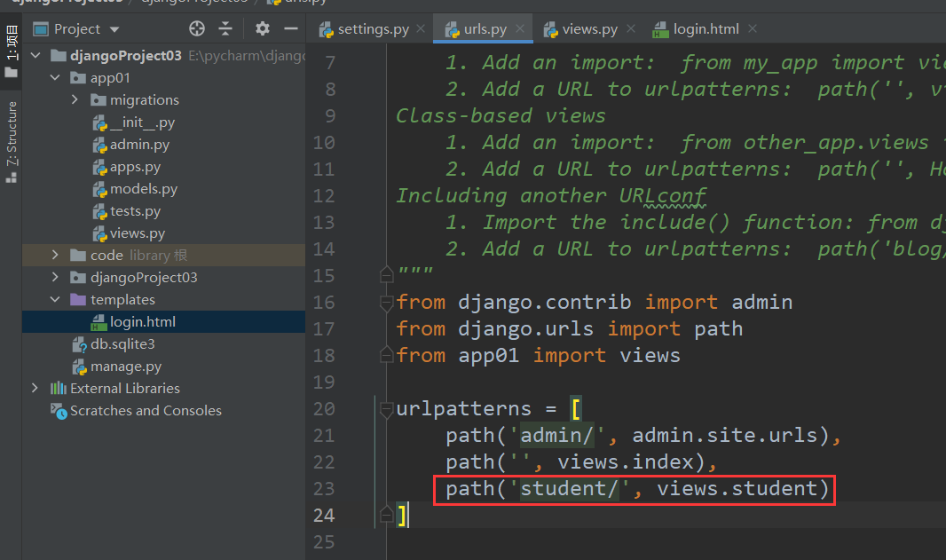Select login.html in templates folder
946x560 pixels.
pos(142,321)
